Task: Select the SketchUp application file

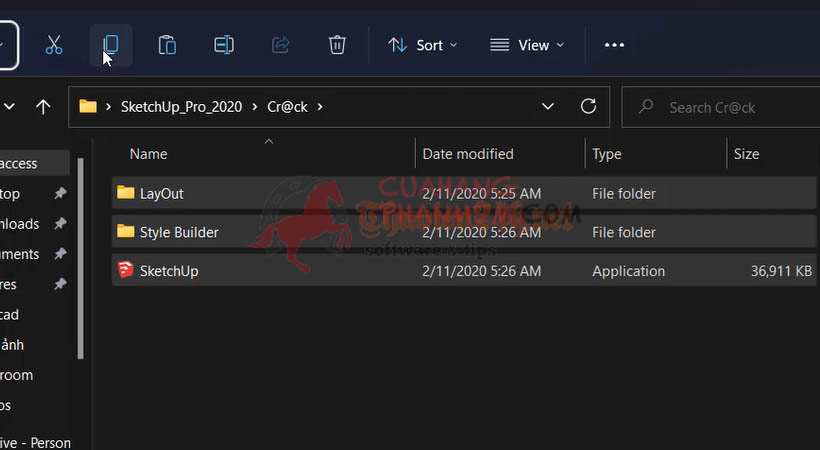Action: click(x=464, y=271)
